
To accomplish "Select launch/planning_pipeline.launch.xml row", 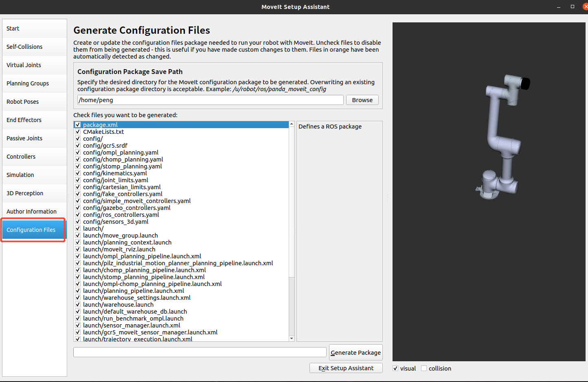I will tap(181, 291).
